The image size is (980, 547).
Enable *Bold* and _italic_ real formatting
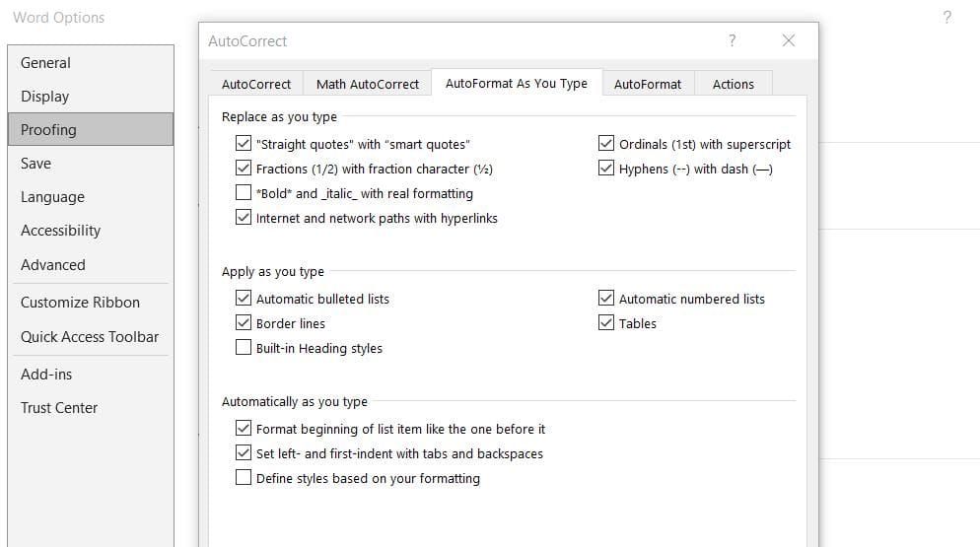pyautogui.click(x=244, y=193)
